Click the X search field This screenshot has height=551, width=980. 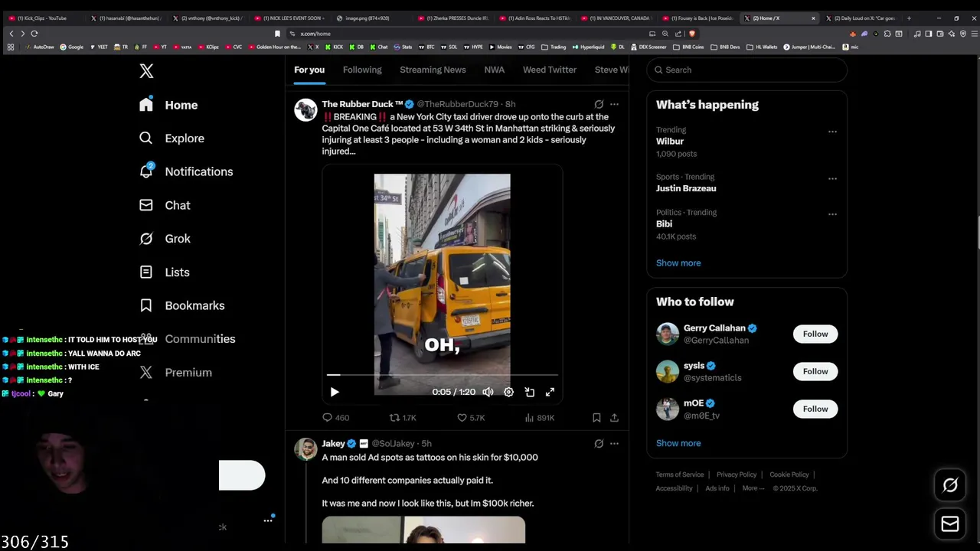tap(747, 70)
